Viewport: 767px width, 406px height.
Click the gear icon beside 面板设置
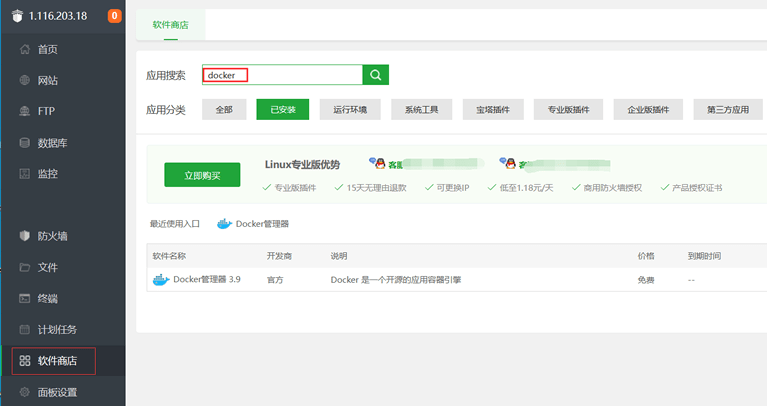point(24,392)
